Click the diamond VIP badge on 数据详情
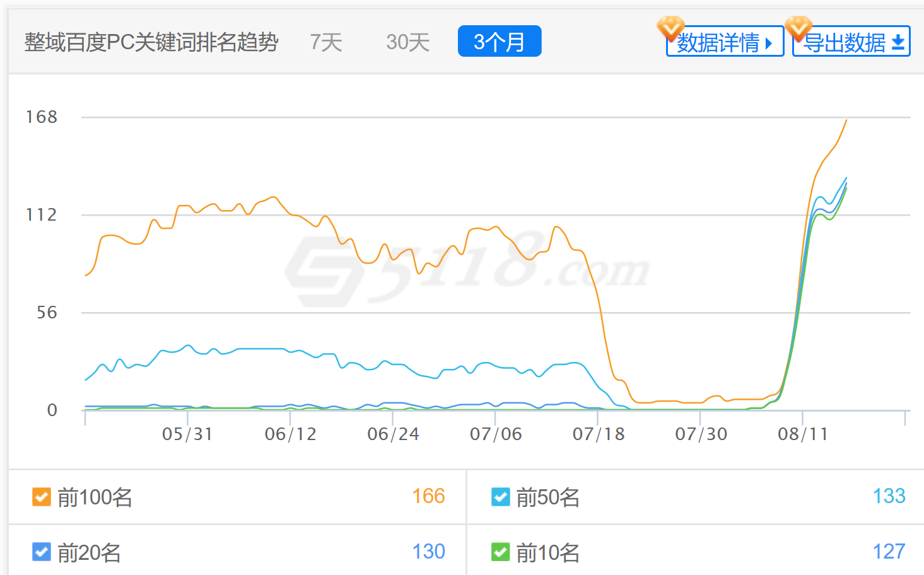The width and height of the screenshot is (924, 575). (x=670, y=28)
